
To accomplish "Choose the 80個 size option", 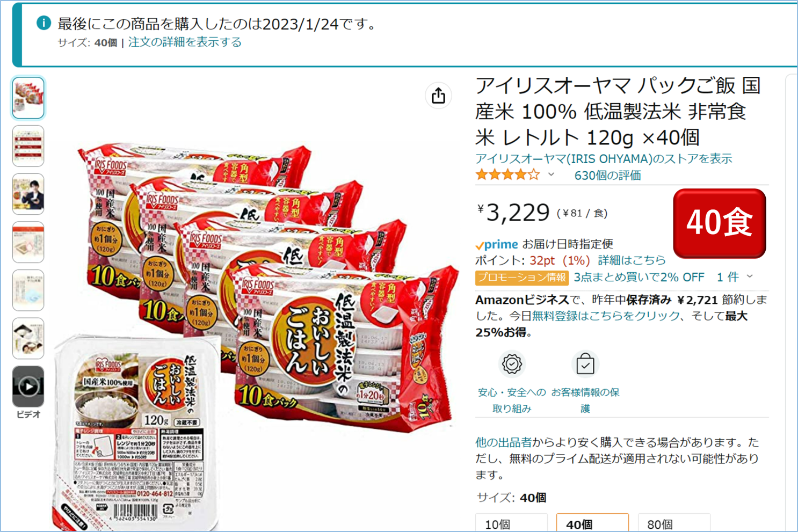I will click(x=674, y=523).
